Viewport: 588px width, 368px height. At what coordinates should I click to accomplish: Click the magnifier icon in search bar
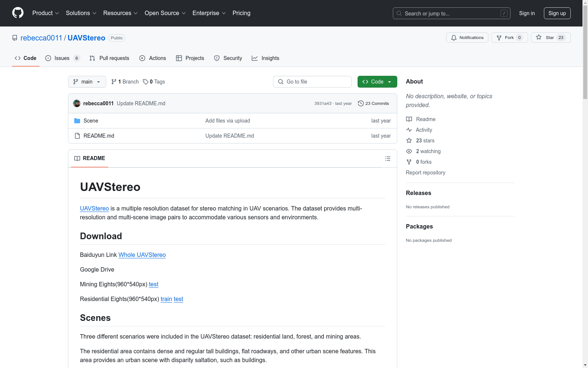click(x=399, y=13)
